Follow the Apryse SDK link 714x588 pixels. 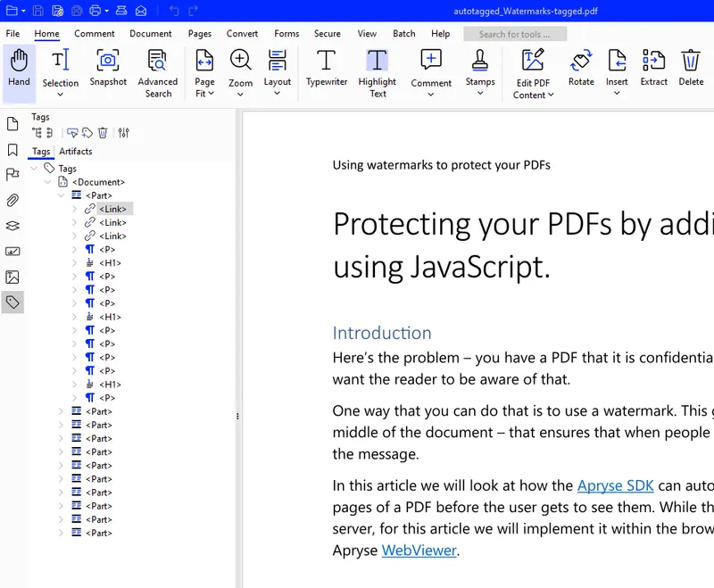(x=615, y=485)
